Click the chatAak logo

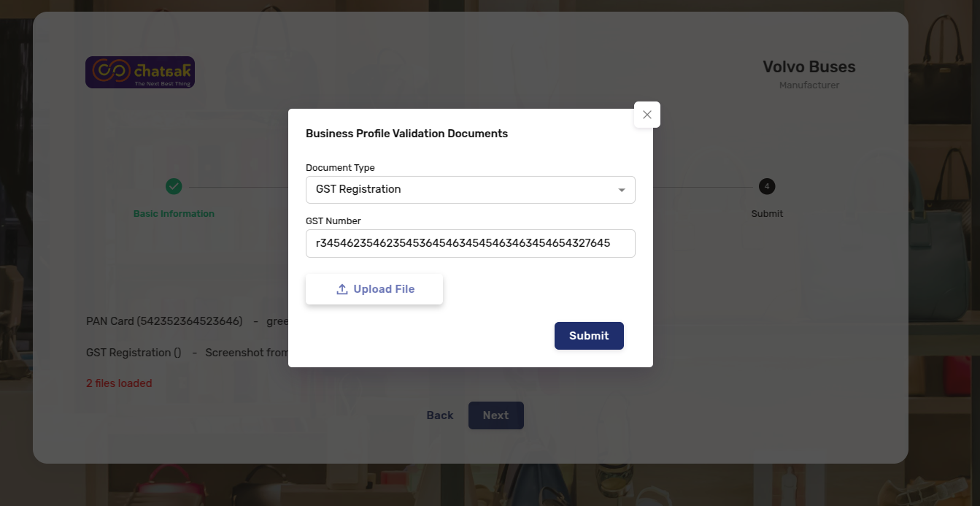(x=140, y=72)
